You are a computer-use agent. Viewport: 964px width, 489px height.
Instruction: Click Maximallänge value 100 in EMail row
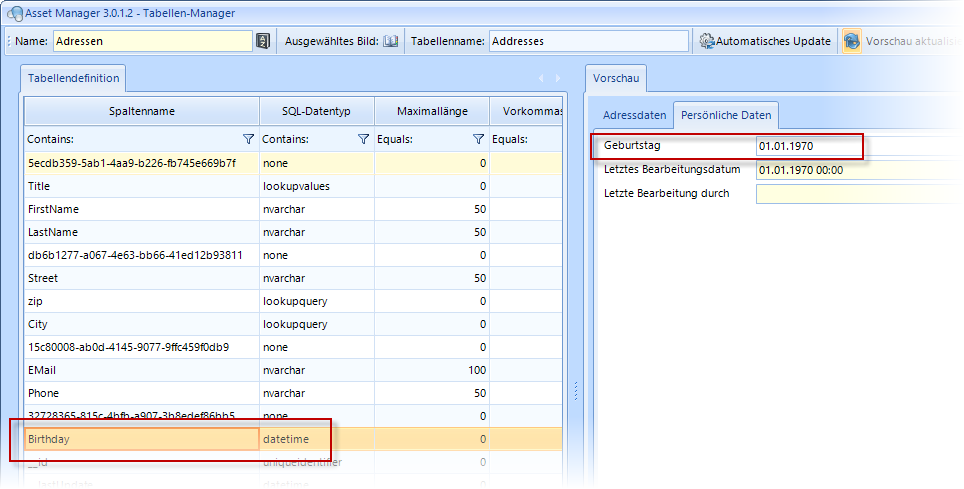pos(432,370)
